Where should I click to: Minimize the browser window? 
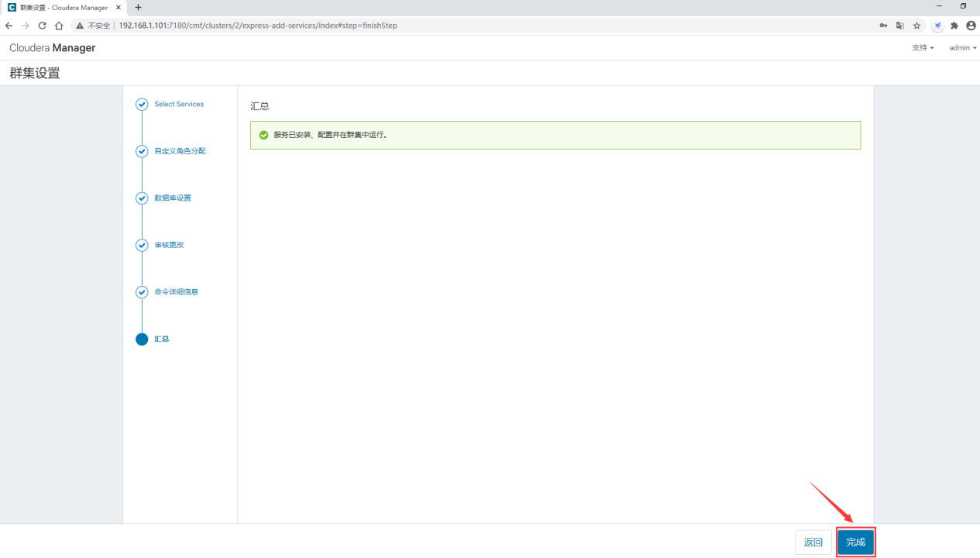point(940,6)
